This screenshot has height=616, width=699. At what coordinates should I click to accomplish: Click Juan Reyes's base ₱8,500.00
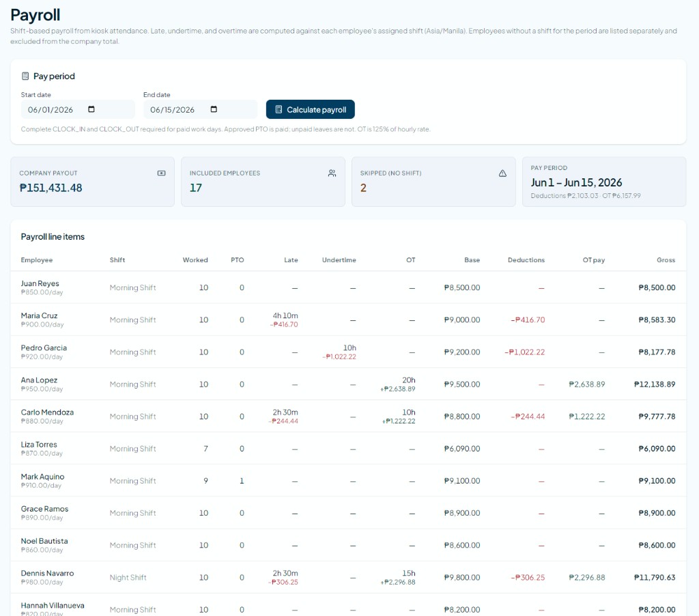[x=462, y=288]
